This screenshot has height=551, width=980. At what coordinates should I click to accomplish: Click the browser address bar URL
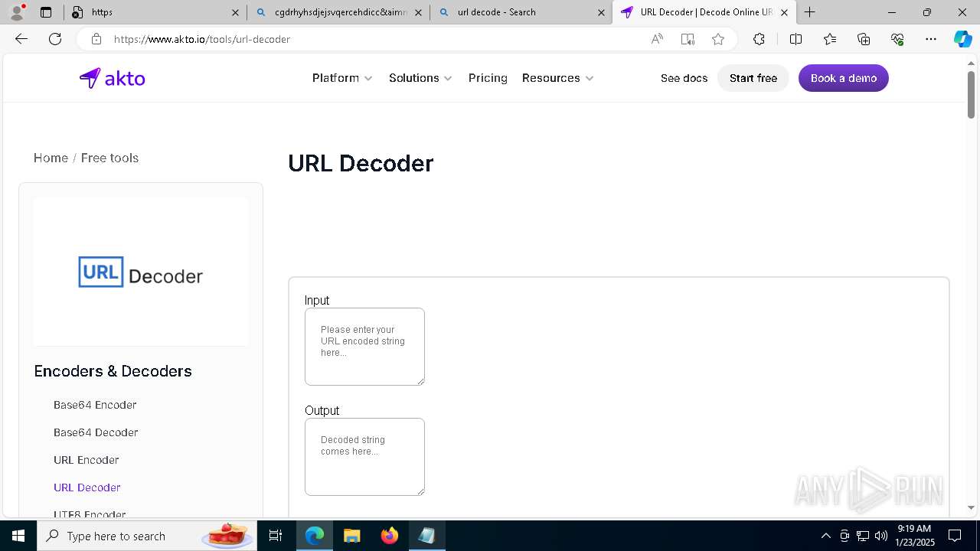coord(202,39)
